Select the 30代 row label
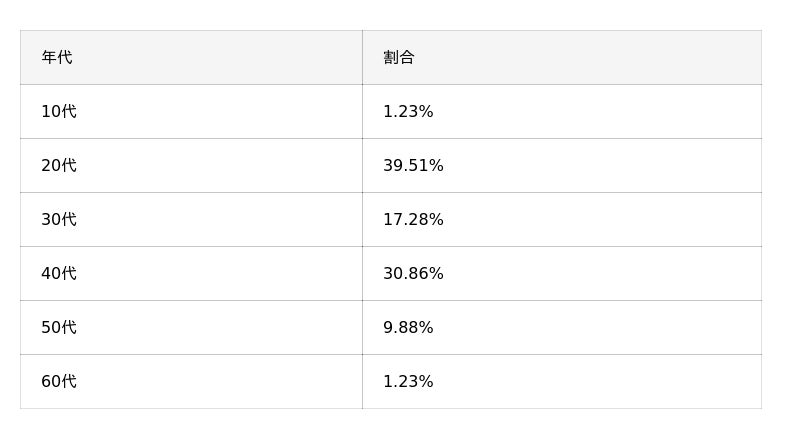 59,220
